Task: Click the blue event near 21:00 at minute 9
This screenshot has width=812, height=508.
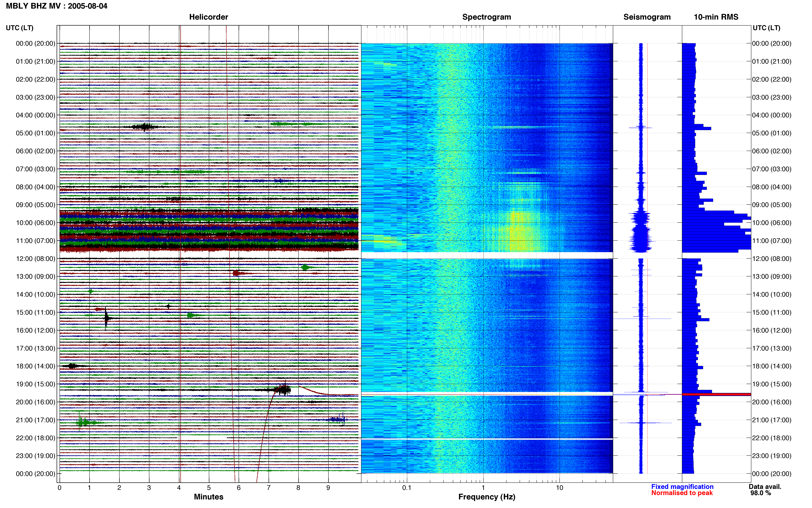Action: tap(337, 419)
